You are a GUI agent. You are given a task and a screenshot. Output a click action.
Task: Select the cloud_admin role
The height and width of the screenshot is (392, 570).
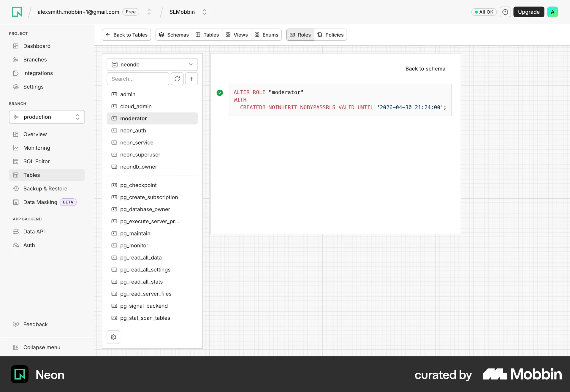pos(152,106)
